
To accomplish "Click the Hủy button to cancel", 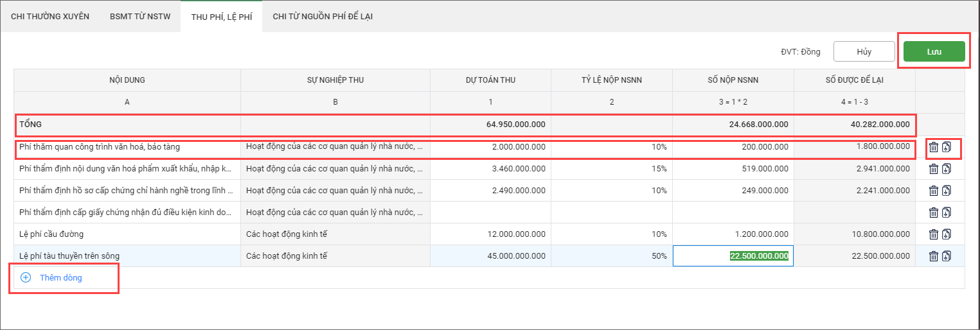I will pyautogui.click(x=864, y=52).
